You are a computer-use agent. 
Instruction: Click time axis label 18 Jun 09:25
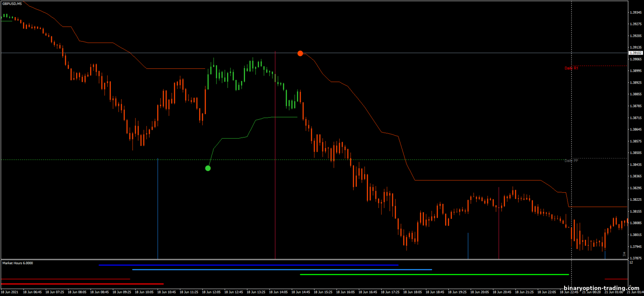(122, 292)
